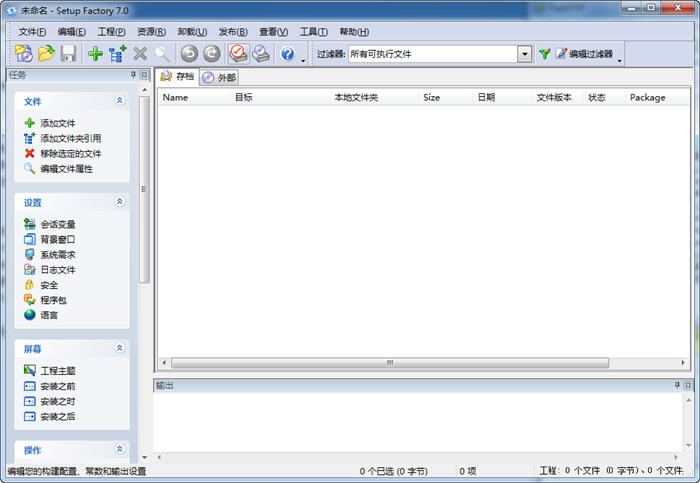Switch to the 外部 tab
Viewport: 700px width, 483px height.
point(219,78)
